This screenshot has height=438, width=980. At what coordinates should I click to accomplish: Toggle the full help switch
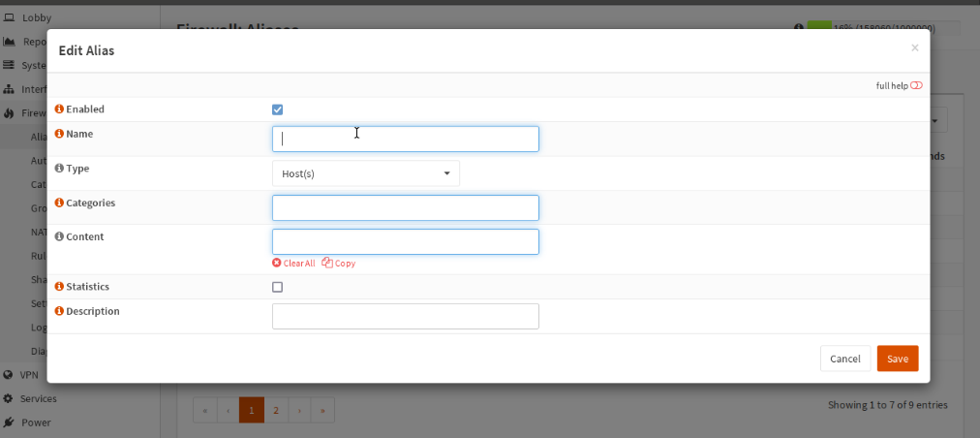(916, 85)
